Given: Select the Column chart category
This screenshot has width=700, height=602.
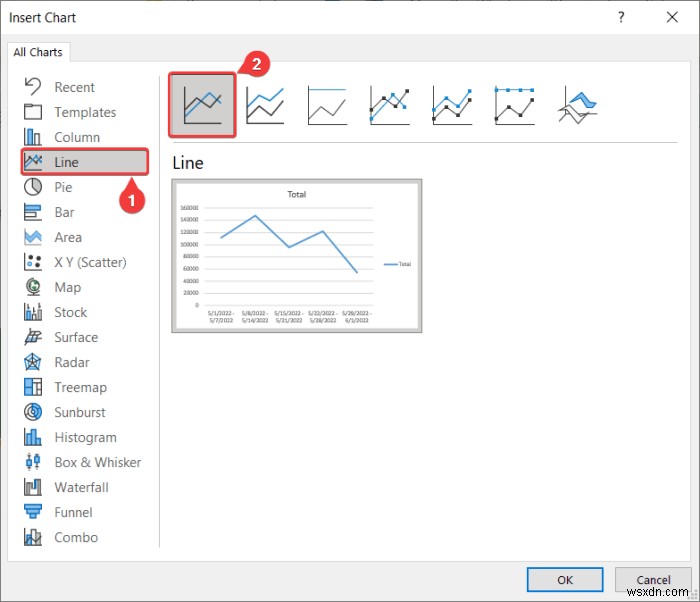Looking at the screenshot, I should coord(84,137).
